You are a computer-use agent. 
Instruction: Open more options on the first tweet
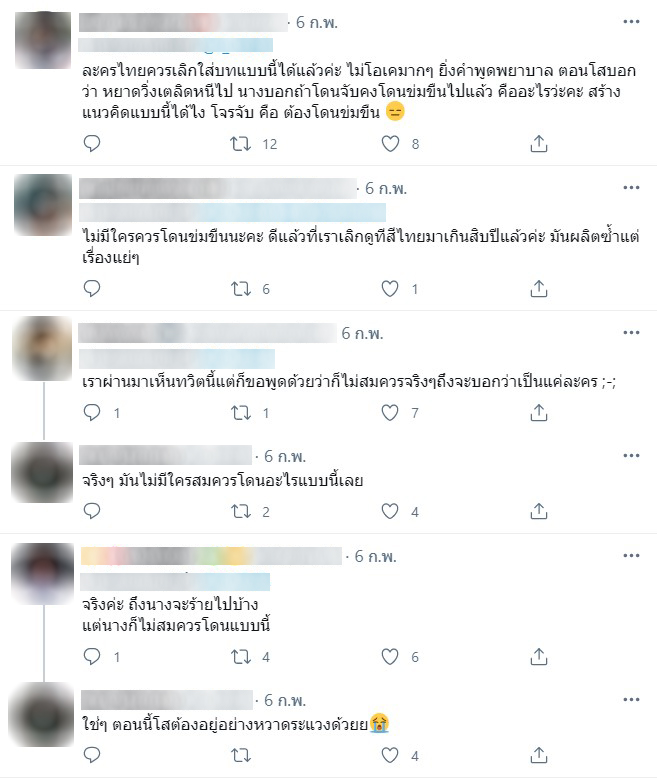pos(631,21)
